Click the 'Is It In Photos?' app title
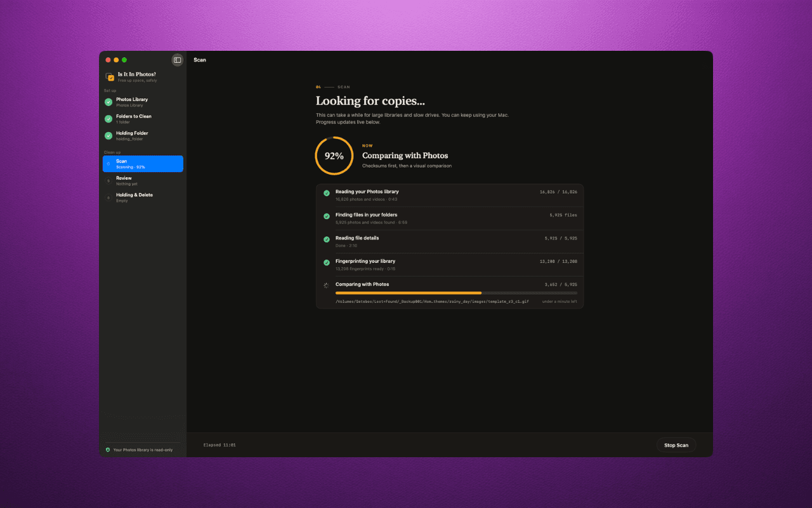The width and height of the screenshot is (812, 508). point(136,74)
